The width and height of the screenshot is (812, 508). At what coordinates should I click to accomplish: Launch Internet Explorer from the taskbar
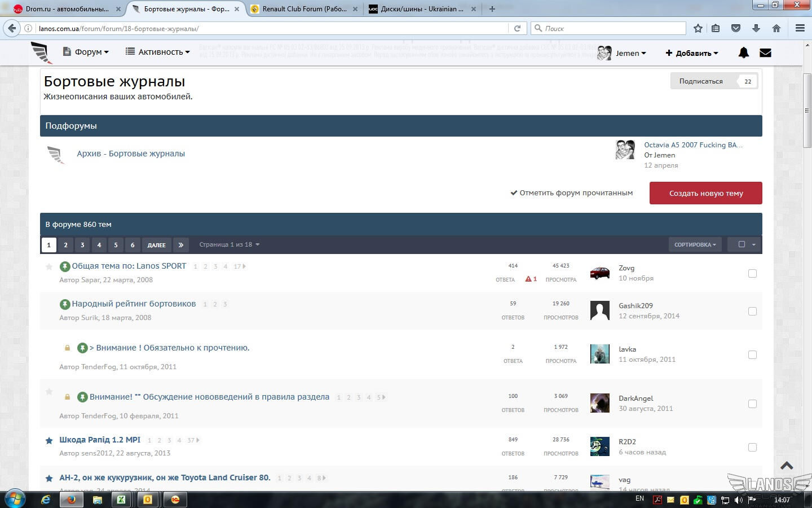[x=46, y=500]
